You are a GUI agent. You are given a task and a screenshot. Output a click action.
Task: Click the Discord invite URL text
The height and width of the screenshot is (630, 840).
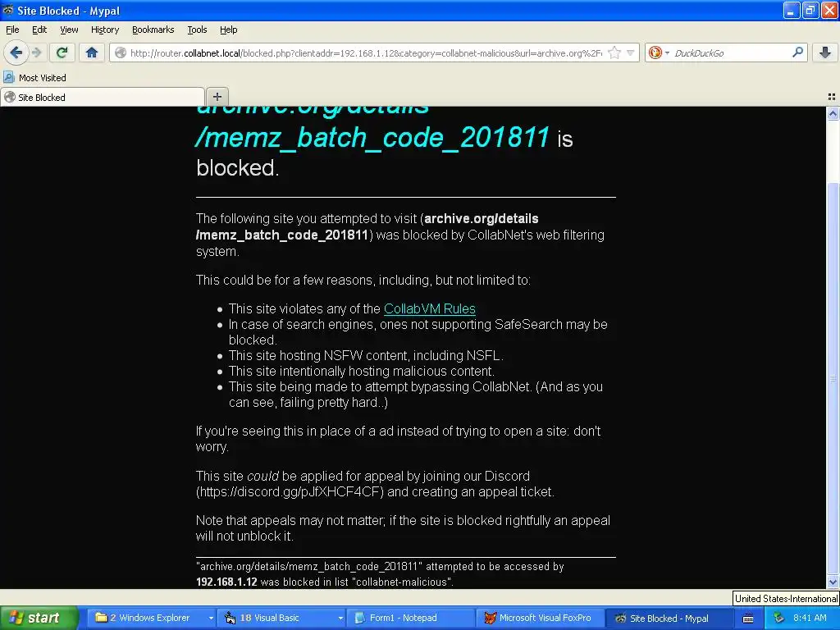click(290, 492)
